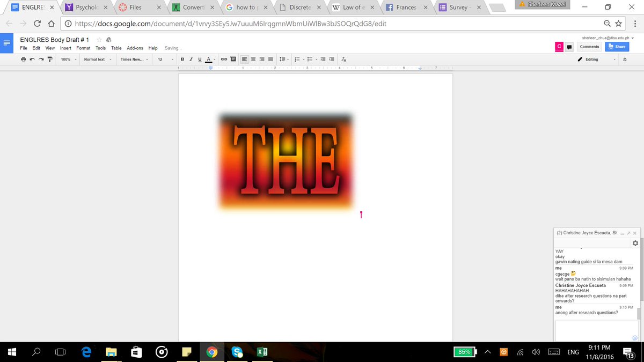Screen dimensions: 644x362
Task: Open the Add-ons menu
Action: [x=135, y=48]
